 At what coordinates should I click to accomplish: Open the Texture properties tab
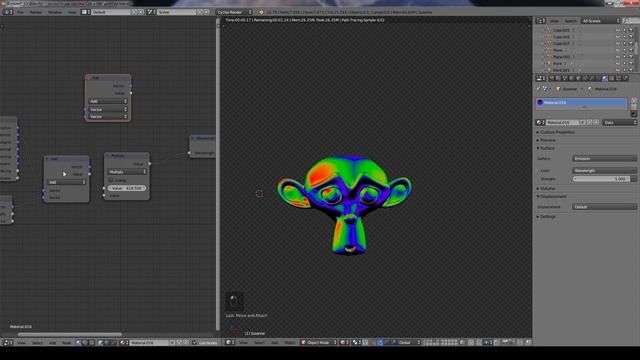point(611,78)
